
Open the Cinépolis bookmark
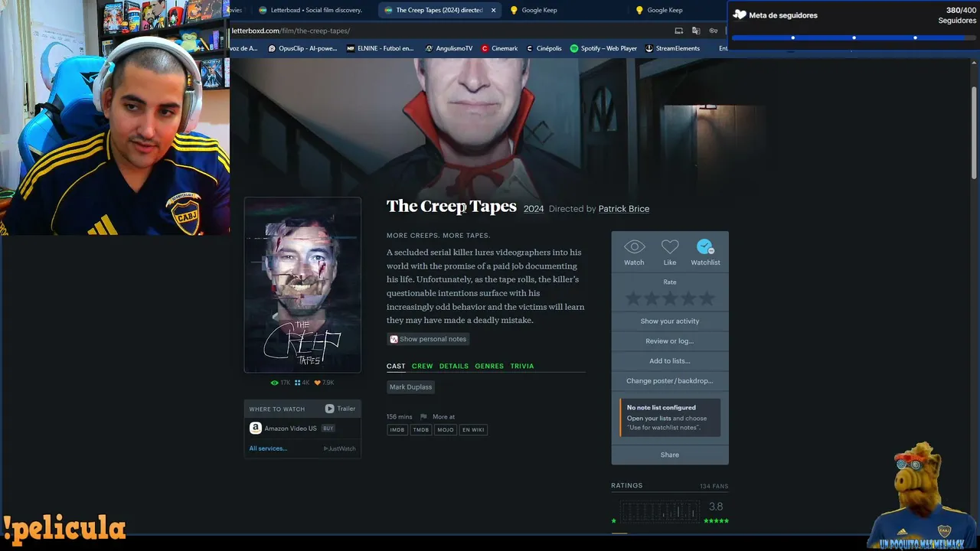tap(544, 48)
